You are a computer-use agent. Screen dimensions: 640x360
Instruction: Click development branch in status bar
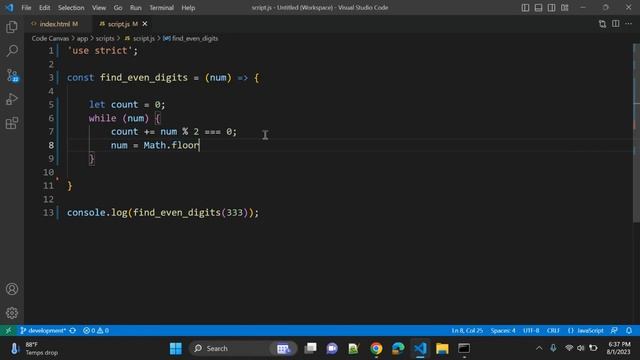(43, 330)
